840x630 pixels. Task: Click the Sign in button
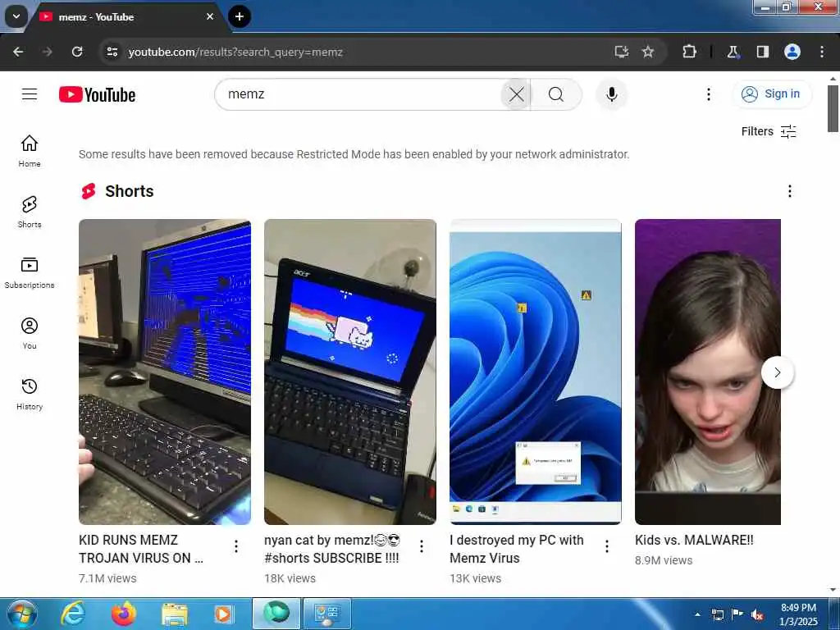772,94
